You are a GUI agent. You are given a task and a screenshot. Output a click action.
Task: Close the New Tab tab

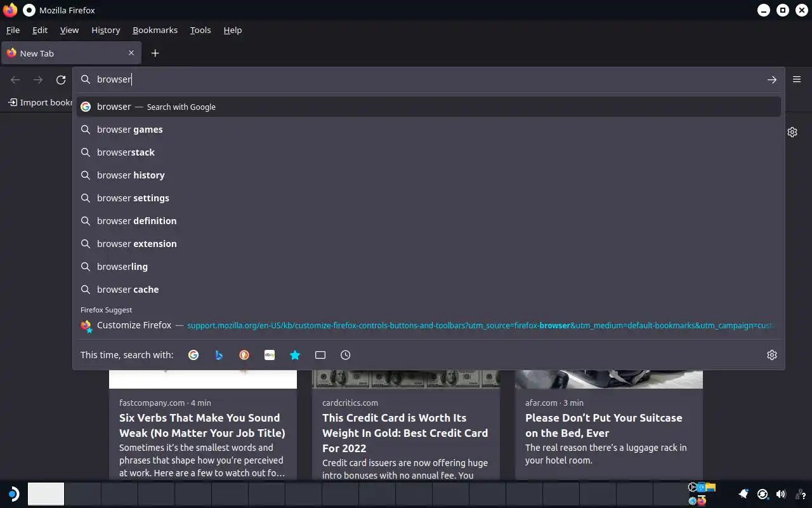[x=131, y=53]
